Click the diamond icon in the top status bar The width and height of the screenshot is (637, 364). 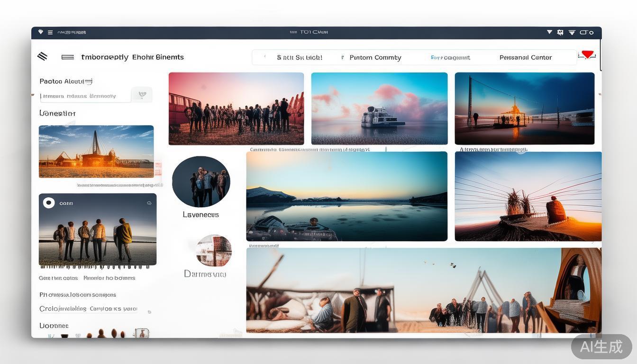pos(41,32)
